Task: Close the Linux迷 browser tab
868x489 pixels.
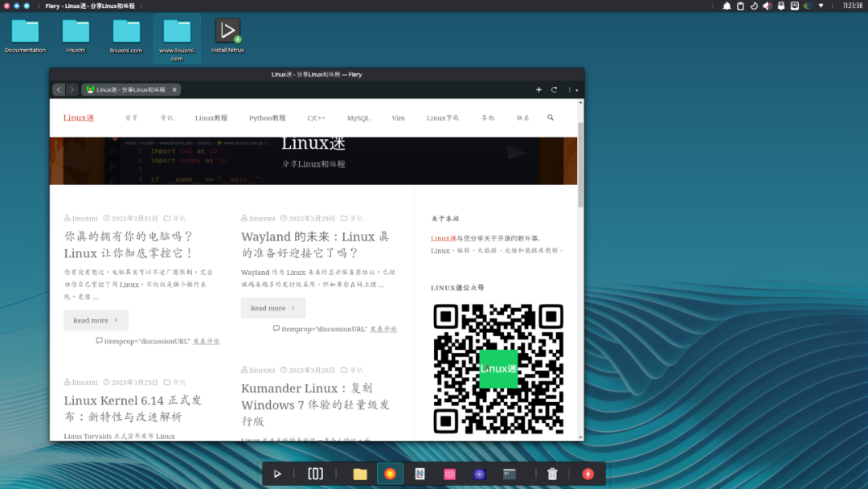Action: point(174,89)
